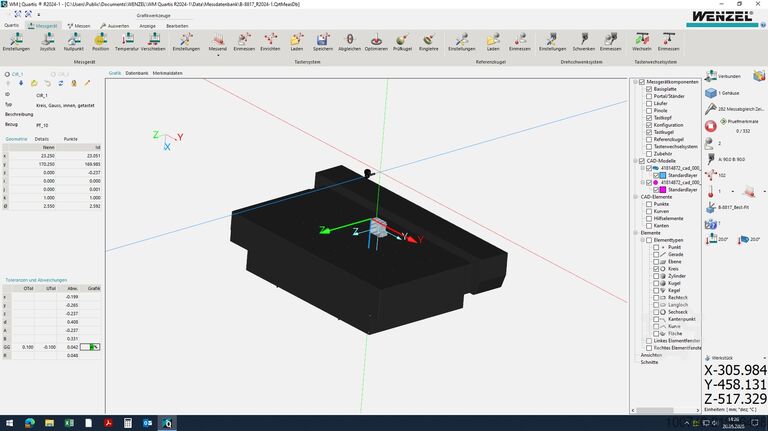Screen dimensions: 768x431
Task: Switch to the Punkte tab in element panel
Action: [x=71, y=139]
